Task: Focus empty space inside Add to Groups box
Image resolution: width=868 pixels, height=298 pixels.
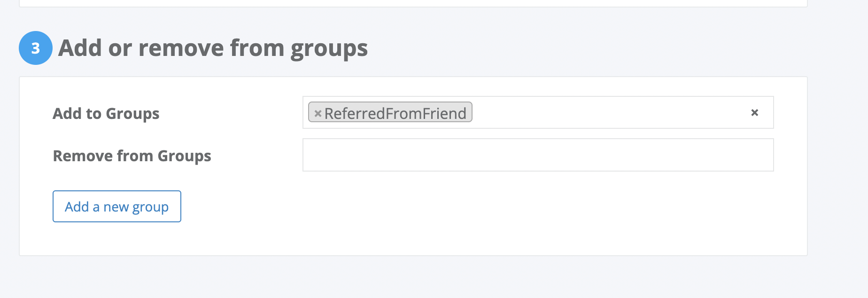Action: point(606,112)
